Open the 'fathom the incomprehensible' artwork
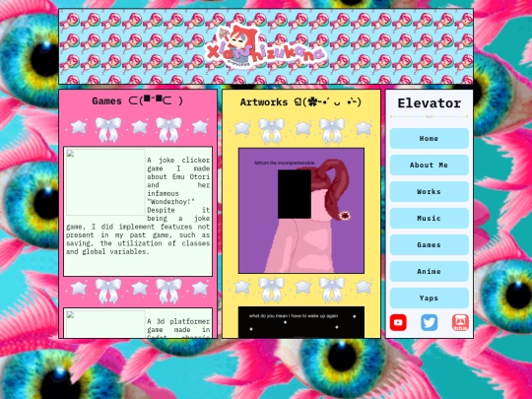The height and width of the screenshot is (399, 532). point(301,211)
